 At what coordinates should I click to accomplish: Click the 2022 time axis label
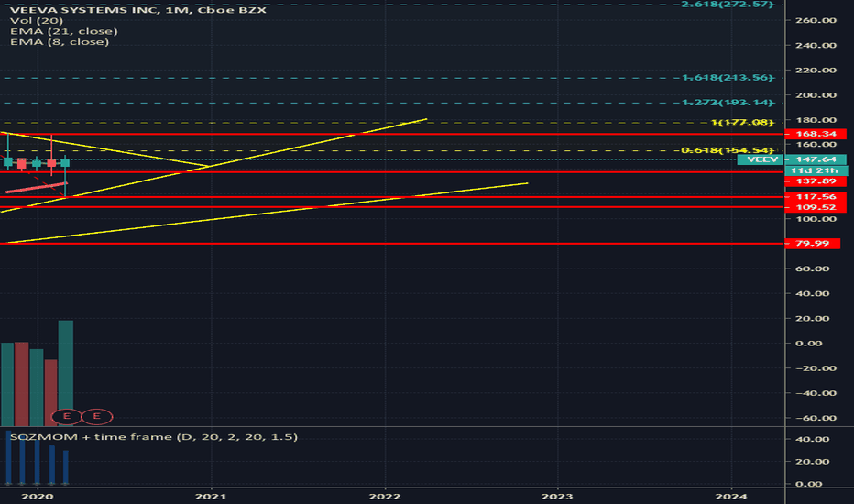(x=385, y=497)
